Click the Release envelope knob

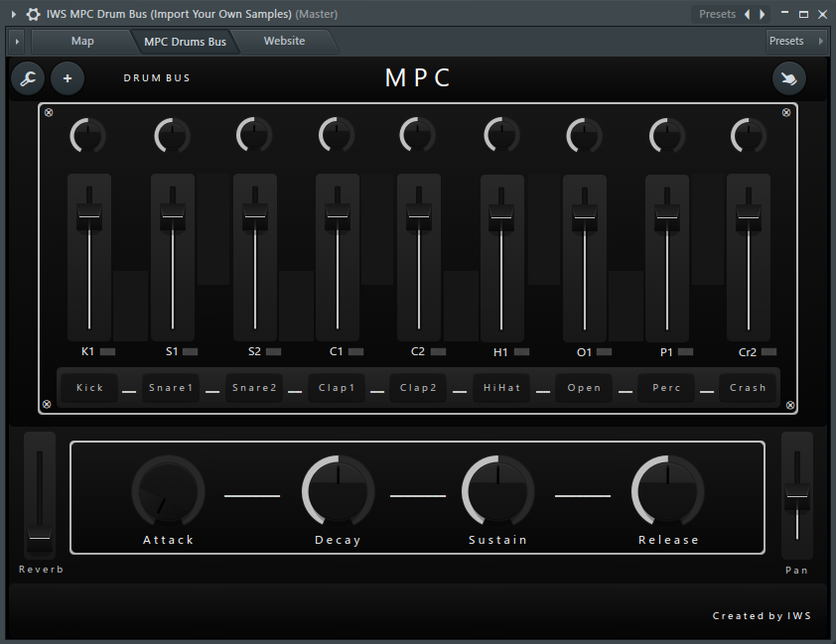point(667,491)
